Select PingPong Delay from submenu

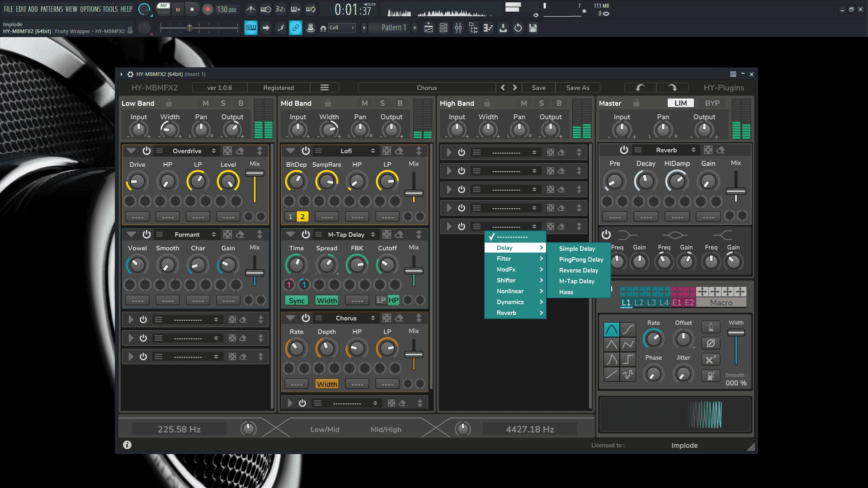pos(581,259)
